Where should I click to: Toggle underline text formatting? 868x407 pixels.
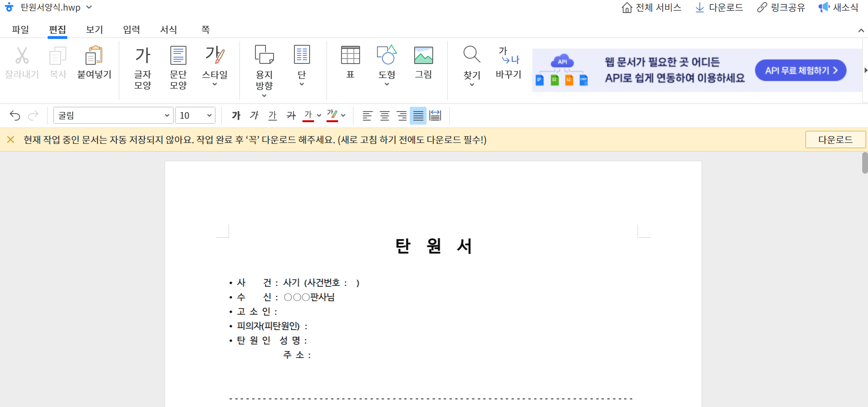(x=273, y=115)
